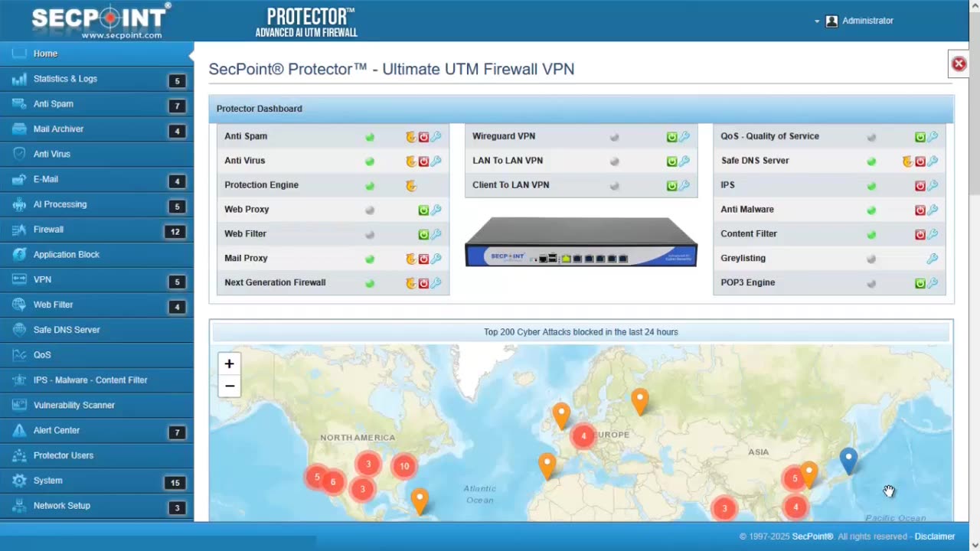Expand the E-Mail sidebar section
This screenshot has height=551, width=980.
(96, 179)
